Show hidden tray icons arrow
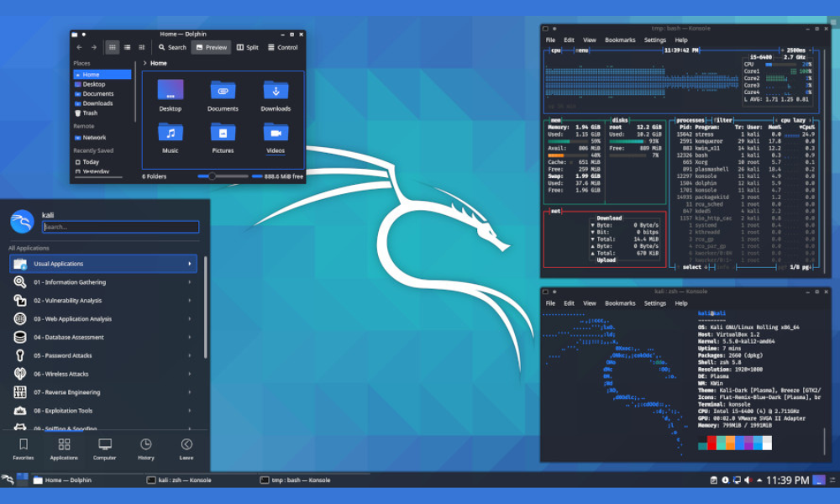Screen dimensions: 840x504 point(759,480)
